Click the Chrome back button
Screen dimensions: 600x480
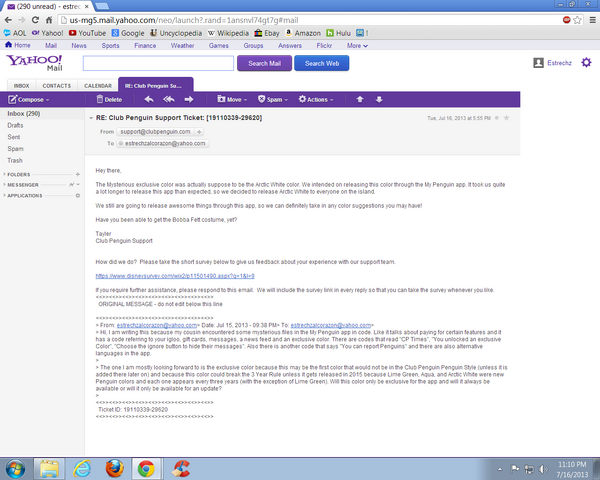click(x=8, y=20)
